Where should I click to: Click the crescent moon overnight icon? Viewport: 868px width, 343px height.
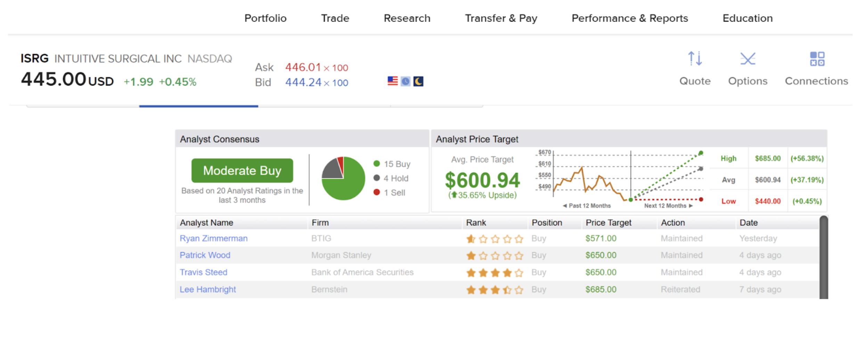[418, 81]
